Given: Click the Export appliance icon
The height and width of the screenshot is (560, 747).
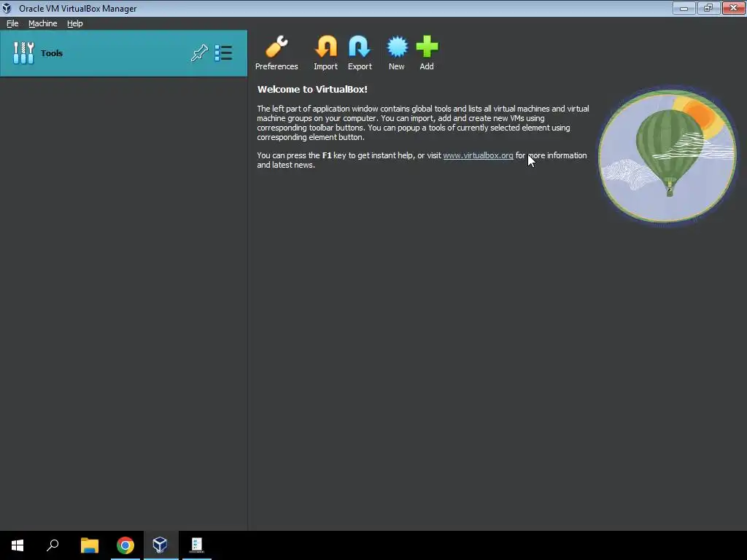Looking at the screenshot, I should [360, 52].
